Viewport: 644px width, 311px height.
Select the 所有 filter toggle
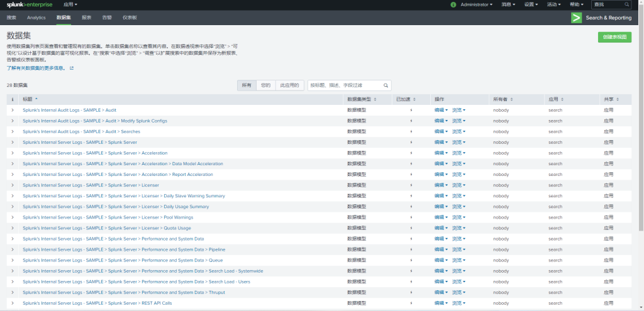tap(247, 85)
